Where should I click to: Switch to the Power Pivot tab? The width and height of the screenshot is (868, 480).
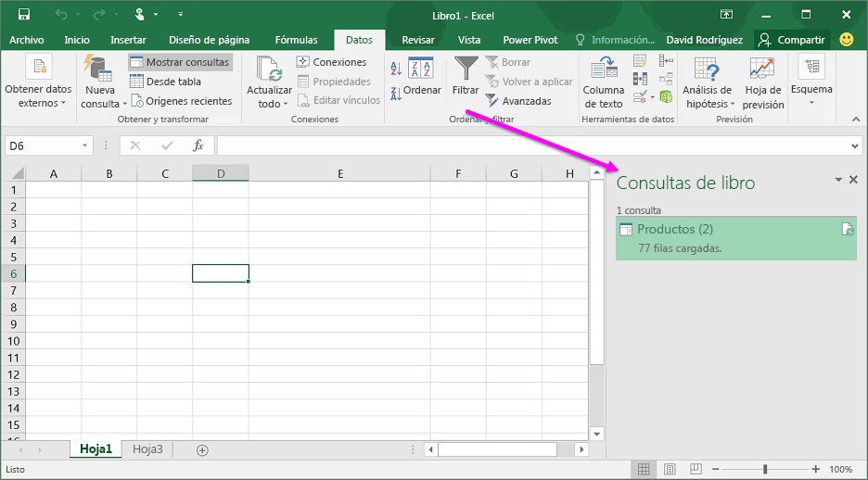[x=530, y=40]
